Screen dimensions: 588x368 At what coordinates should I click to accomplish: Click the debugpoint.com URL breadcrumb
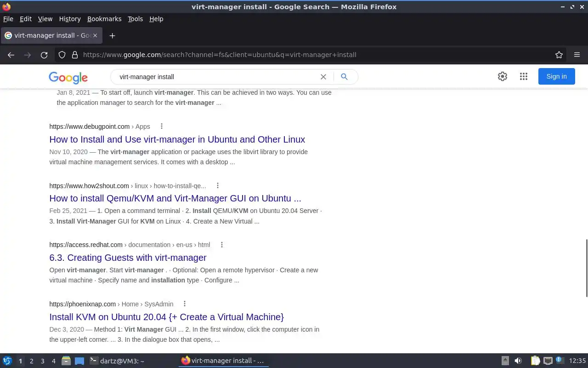pyautogui.click(x=100, y=126)
